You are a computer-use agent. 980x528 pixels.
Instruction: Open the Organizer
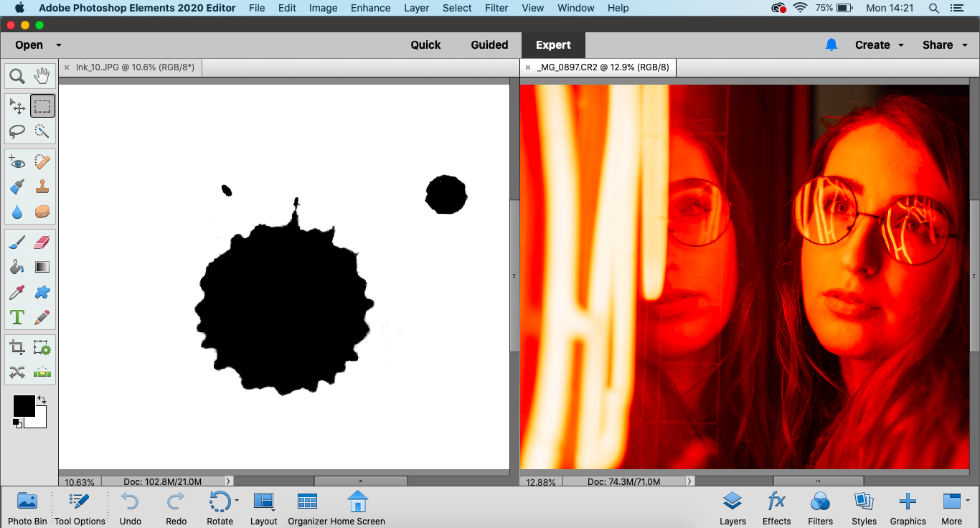tap(307, 508)
